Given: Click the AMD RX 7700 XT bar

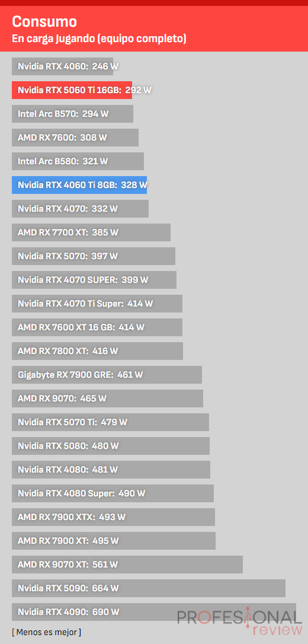Looking at the screenshot, I should pos(91,232).
